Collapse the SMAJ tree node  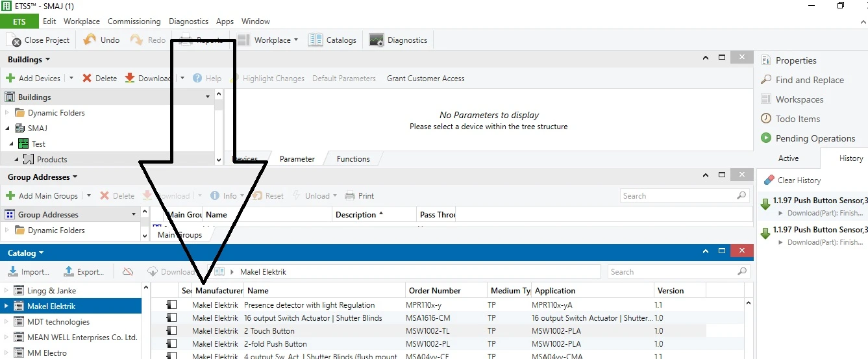tap(8, 129)
